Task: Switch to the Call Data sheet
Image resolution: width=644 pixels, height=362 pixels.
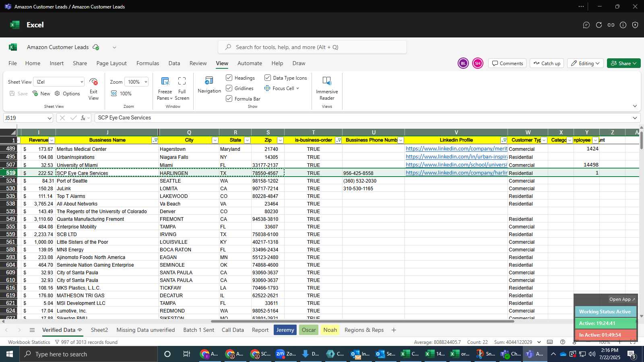Action: (233, 330)
